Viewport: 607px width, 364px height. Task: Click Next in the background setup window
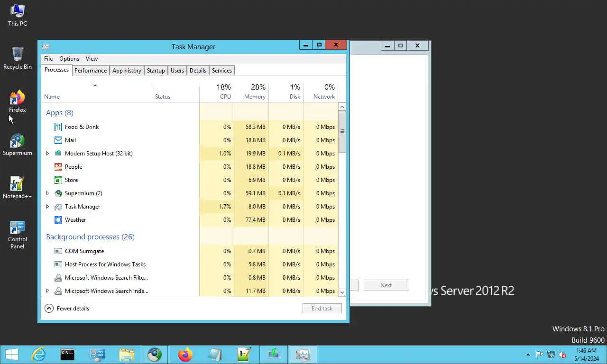point(386,285)
